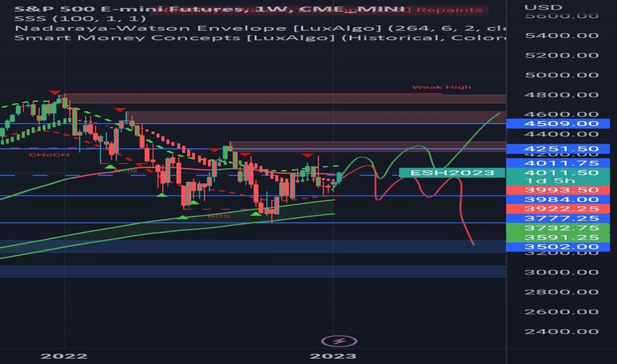Select the SSS (100, 1, 1) indicator label
Image resolution: width=617 pixels, height=364 pixels.
pos(80,19)
